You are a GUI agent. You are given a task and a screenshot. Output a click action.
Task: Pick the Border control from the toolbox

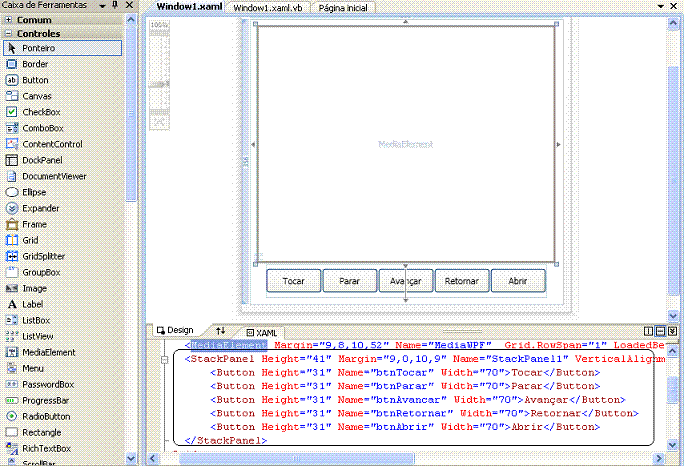coord(35,64)
